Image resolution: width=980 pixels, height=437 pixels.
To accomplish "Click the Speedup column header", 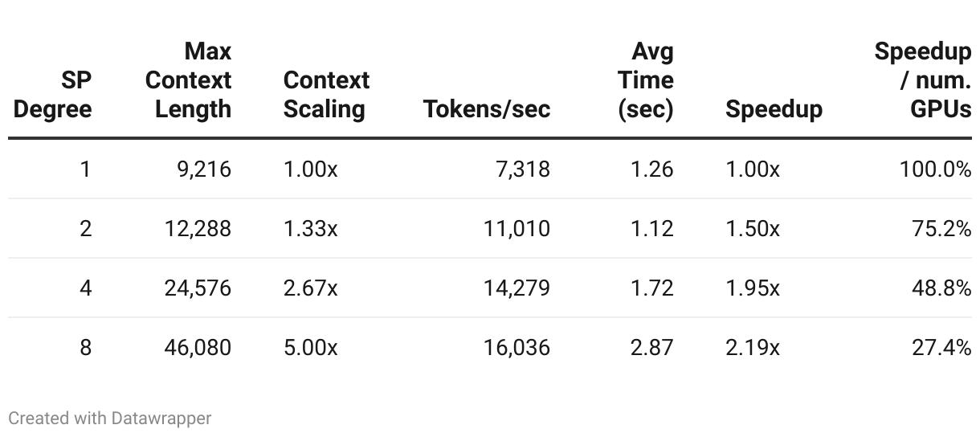I will (774, 109).
